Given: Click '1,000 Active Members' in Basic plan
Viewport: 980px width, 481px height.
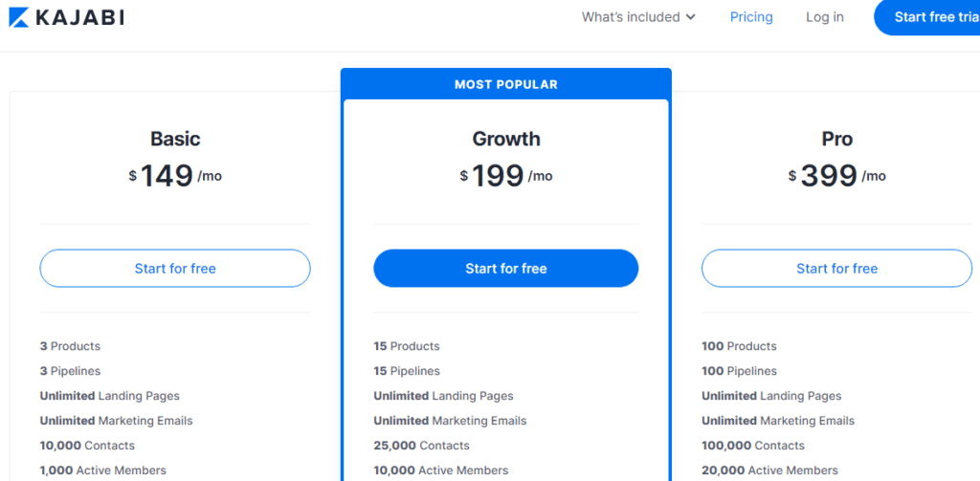Looking at the screenshot, I should 103,470.
